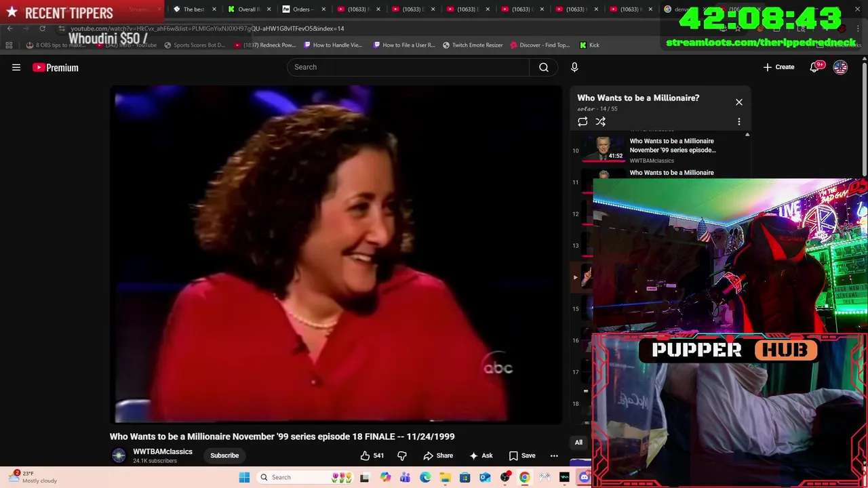The width and height of the screenshot is (868, 488).
Task: Open Twitch Emote Resizer bookmark
Action: [x=473, y=45]
